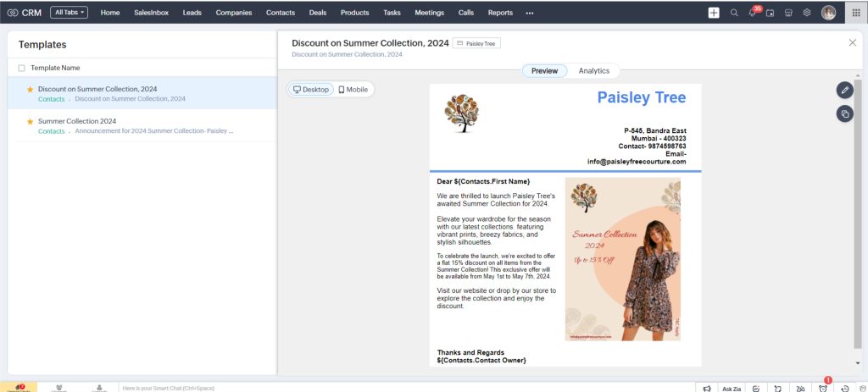
Task: Open the Products module
Action: coord(355,13)
